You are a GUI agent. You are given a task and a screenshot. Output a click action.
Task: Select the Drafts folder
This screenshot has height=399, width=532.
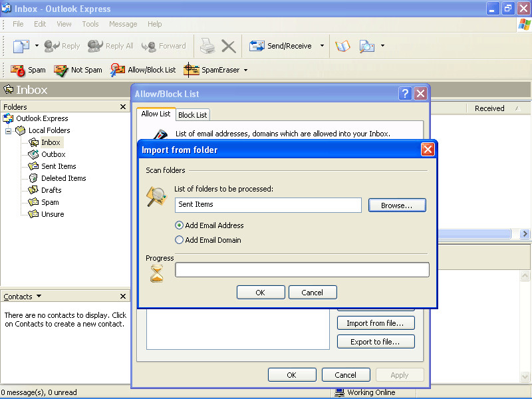tap(51, 190)
